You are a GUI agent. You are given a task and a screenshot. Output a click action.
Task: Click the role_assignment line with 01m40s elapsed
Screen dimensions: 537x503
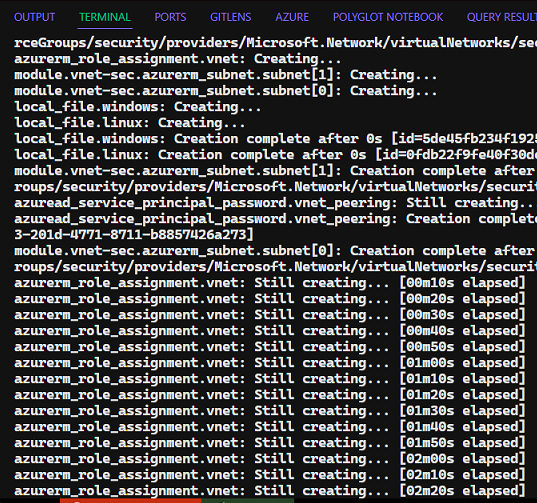coord(270,427)
